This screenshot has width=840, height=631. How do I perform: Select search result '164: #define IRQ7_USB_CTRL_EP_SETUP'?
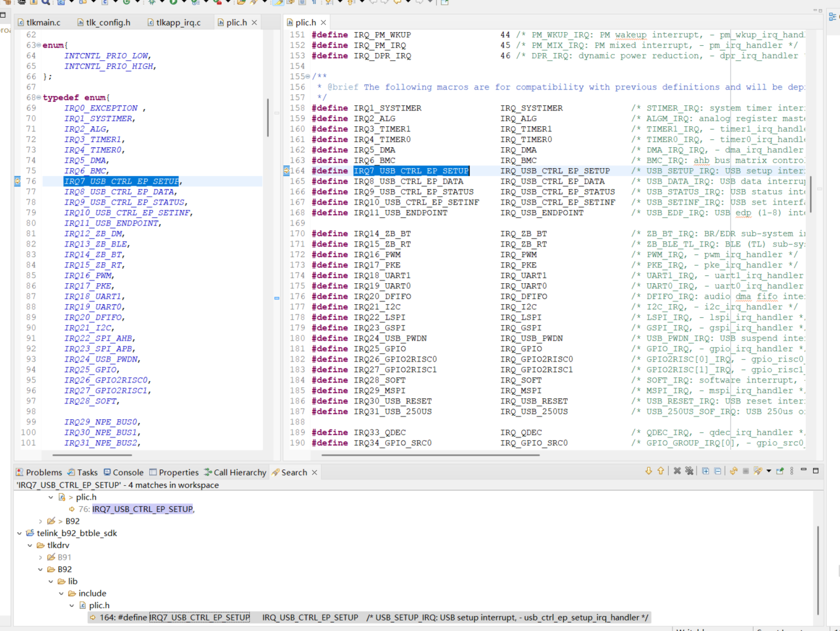[369, 617]
